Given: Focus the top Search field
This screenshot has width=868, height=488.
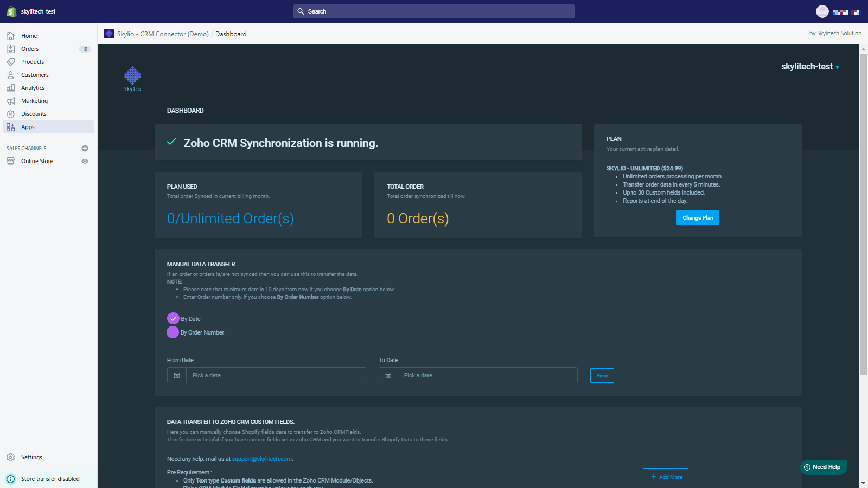Looking at the screenshot, I should point(434,11).
